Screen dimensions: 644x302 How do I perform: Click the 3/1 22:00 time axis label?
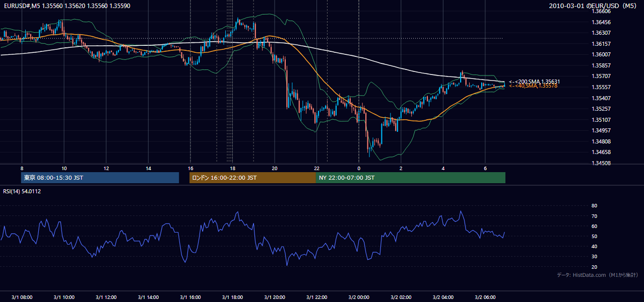coord(316,297)
